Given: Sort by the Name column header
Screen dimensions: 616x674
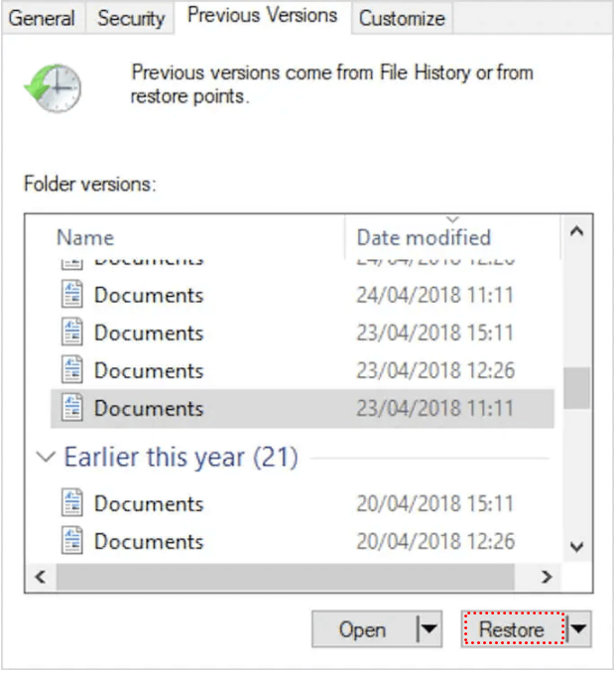Looking at the screenshot, I should click(85, 237).
